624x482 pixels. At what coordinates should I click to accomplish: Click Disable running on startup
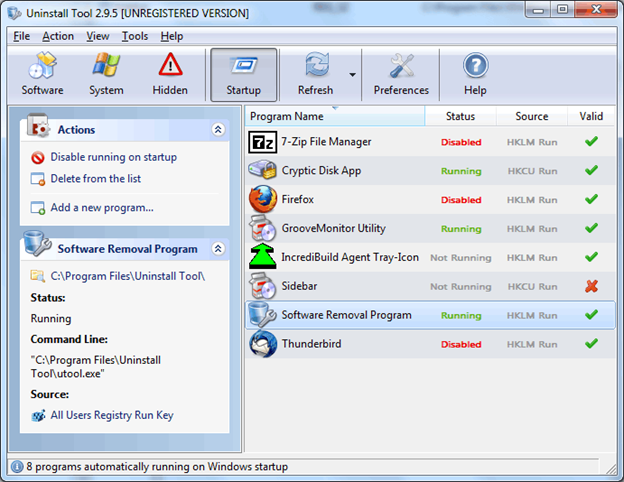pyautogui.click(x=113, y=157)
